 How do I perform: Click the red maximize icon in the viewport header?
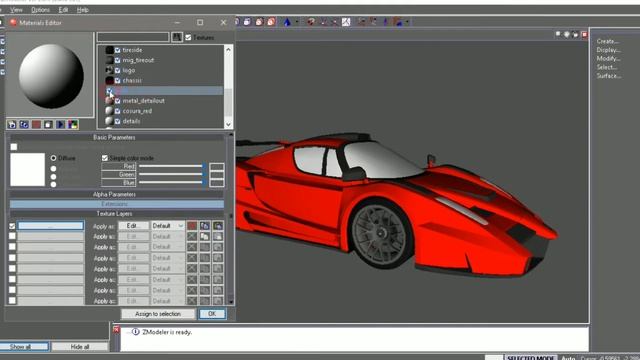pyautogui.click(x=584, y=35)
